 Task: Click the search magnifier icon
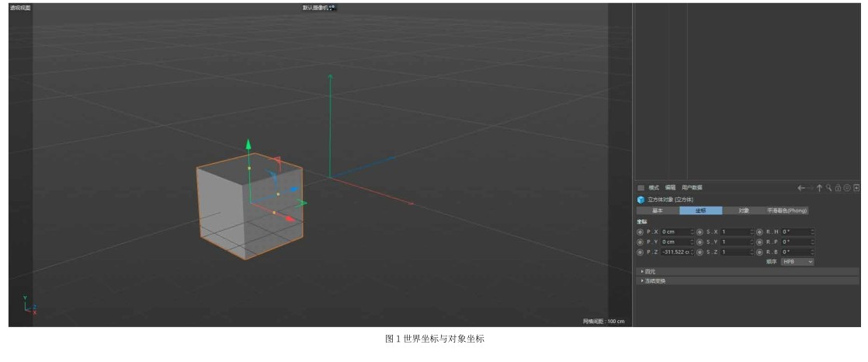[828, 188]
